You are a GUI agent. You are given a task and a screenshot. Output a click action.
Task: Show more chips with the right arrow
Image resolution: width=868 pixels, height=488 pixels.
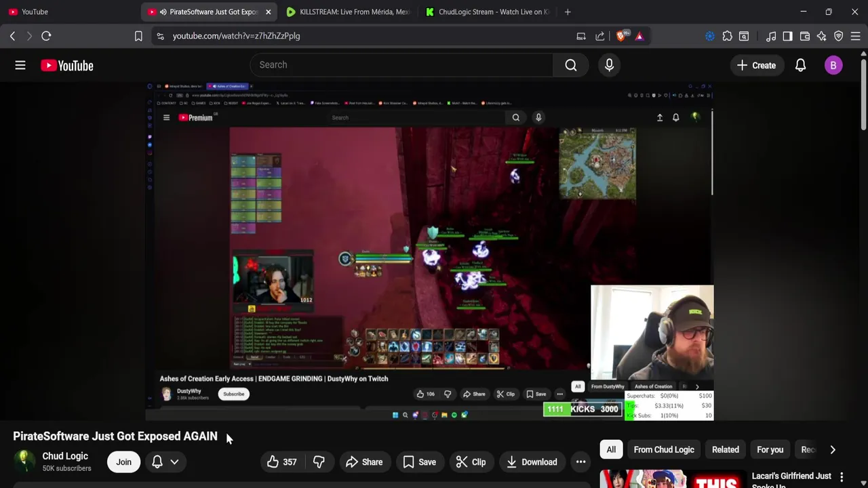pyautogui.click(x=833, y=449)
